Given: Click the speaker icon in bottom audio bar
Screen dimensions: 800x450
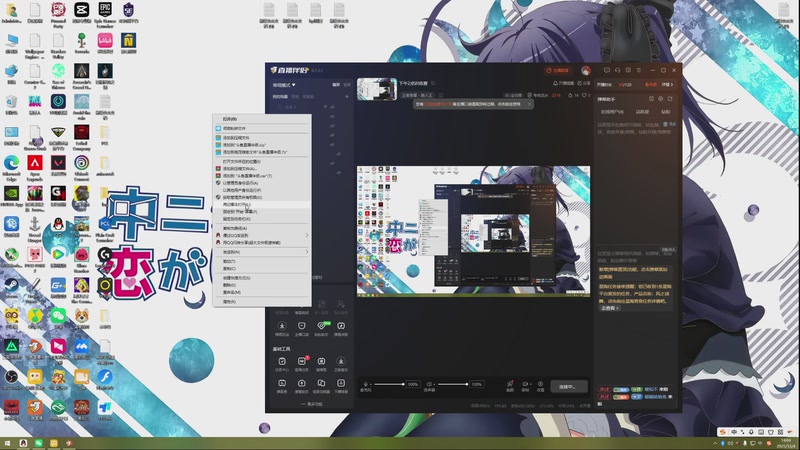Looking at the screenshot, I should 429,384.
